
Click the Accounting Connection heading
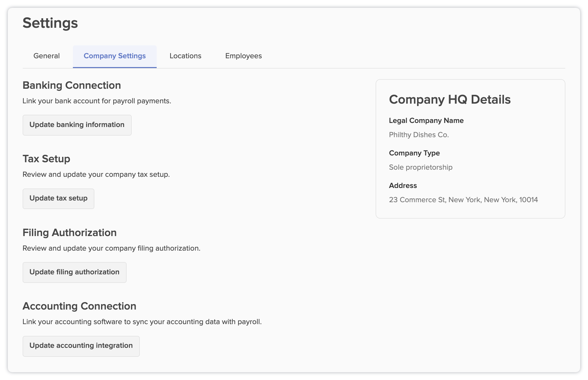pos(79,306)
